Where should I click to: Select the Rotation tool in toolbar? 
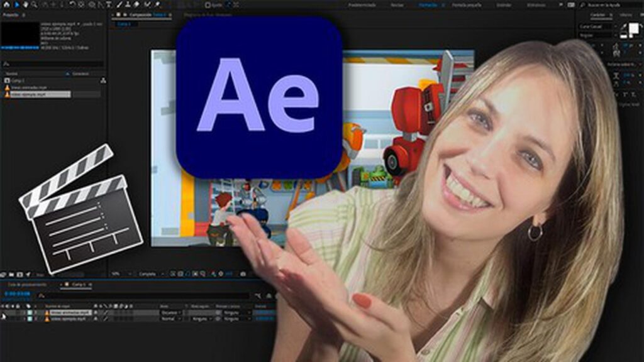(x=72, y=4)
